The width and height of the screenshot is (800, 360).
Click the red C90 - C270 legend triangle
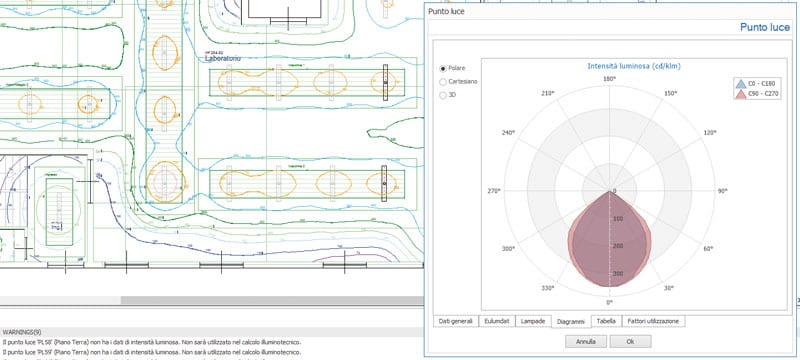tap(740, 94)
